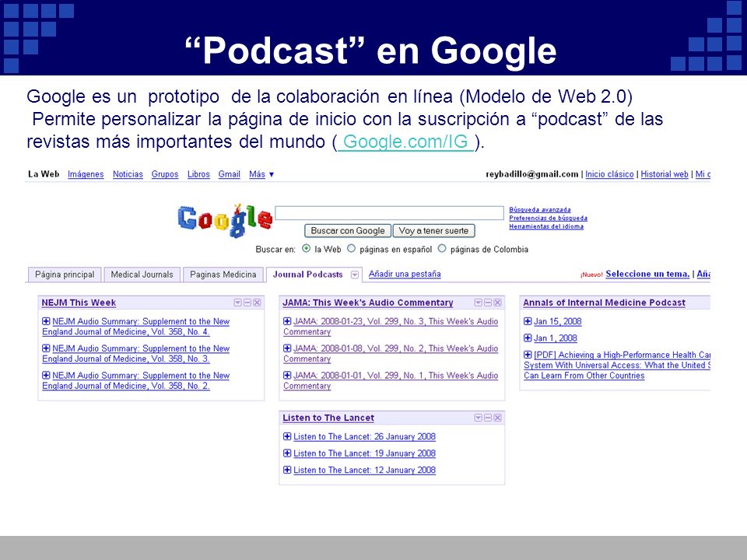Select 'páginas en español' radio button
747x560 pixels.
351,249
